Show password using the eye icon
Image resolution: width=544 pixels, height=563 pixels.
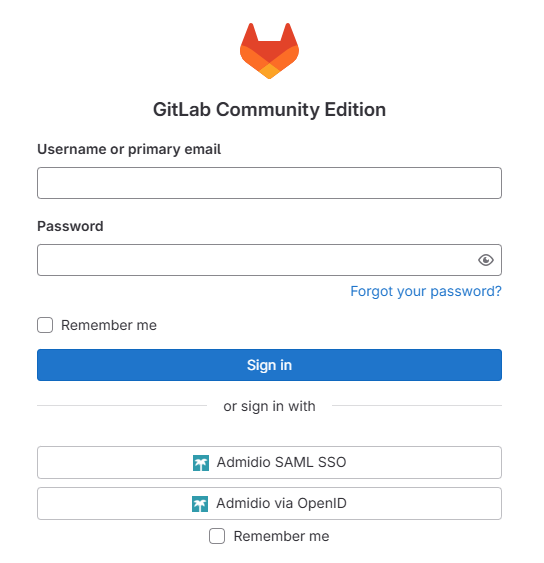click(485, 260)
